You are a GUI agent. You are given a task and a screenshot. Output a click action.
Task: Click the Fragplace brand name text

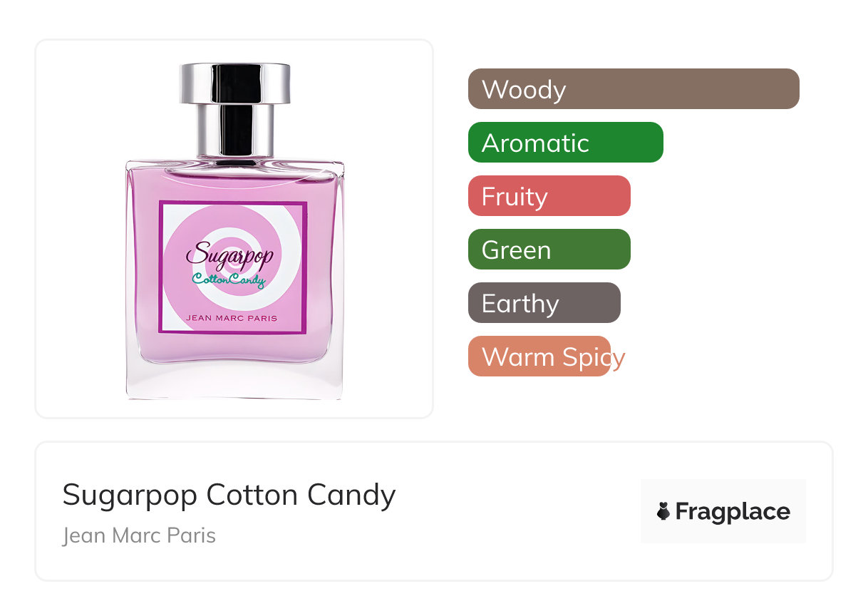point(733,511)
